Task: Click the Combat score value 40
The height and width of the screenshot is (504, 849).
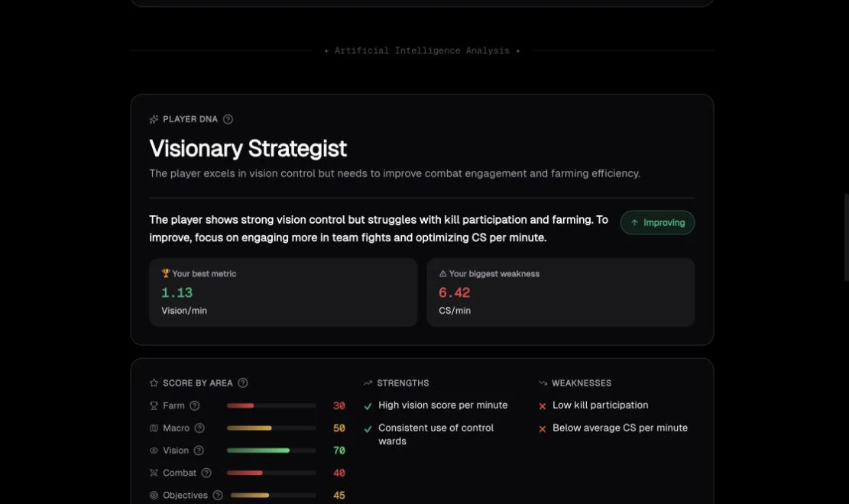Action: click(339, 473)
